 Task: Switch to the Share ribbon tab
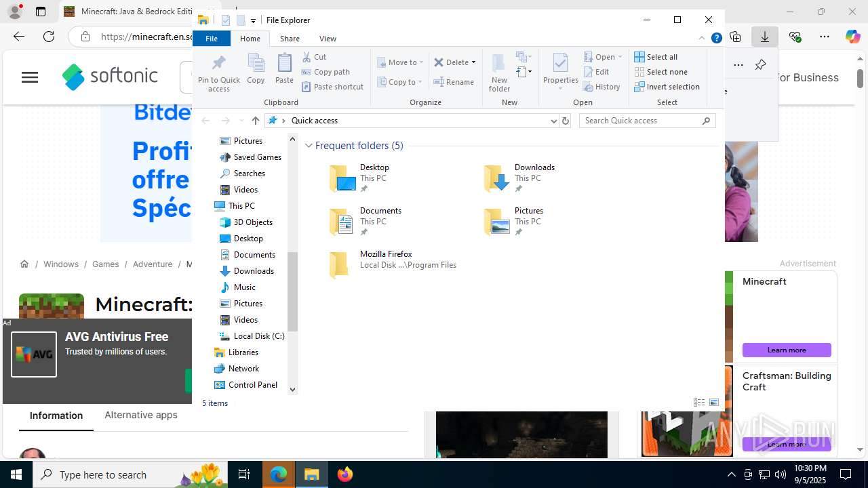click(x=290, y=39)
